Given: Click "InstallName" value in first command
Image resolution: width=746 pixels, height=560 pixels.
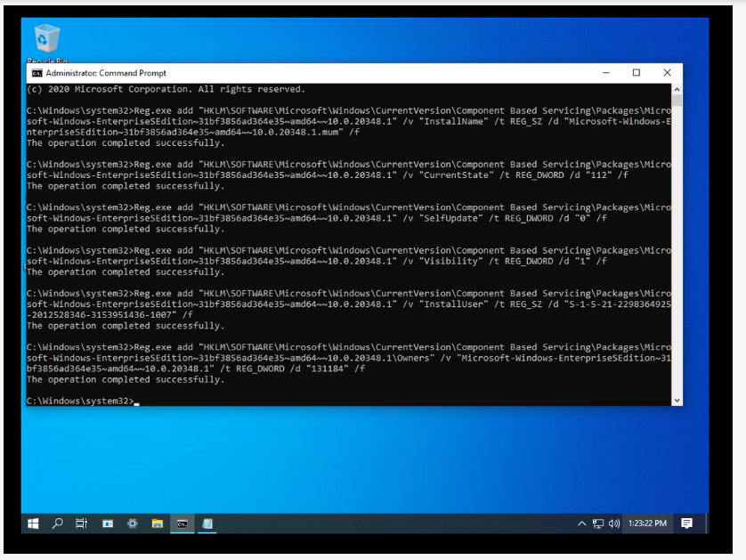Looking at the screenshot, I should (x=453, y=121).
